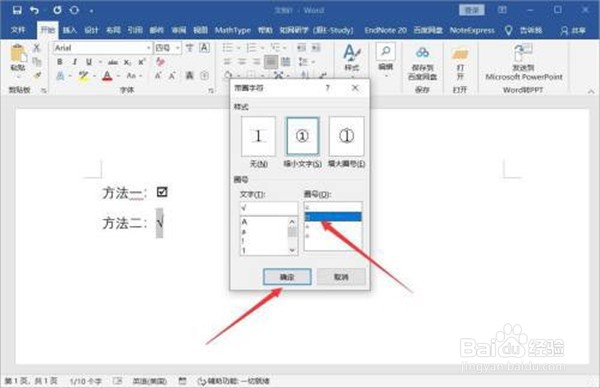Toggle bold formatting

pos(60,62)
